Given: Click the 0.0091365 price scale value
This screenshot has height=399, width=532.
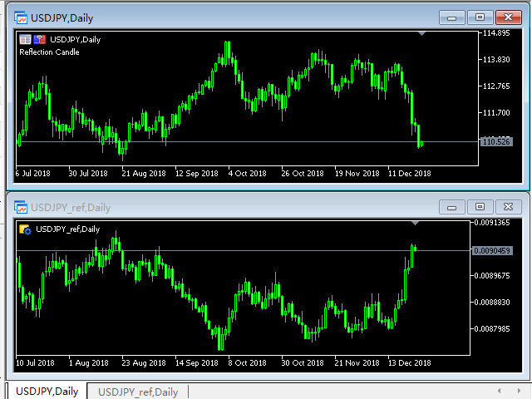Looking at the screenshot, I should [x=492, y=223].
